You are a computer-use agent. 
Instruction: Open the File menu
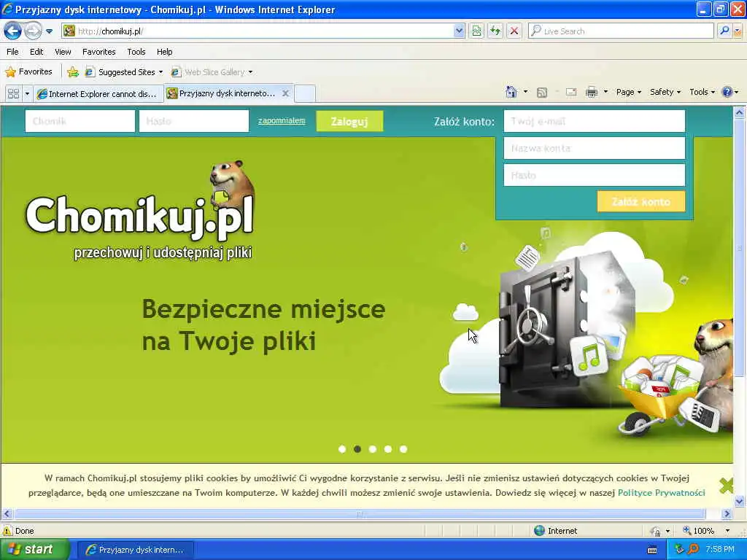click(x=13, y=52)
